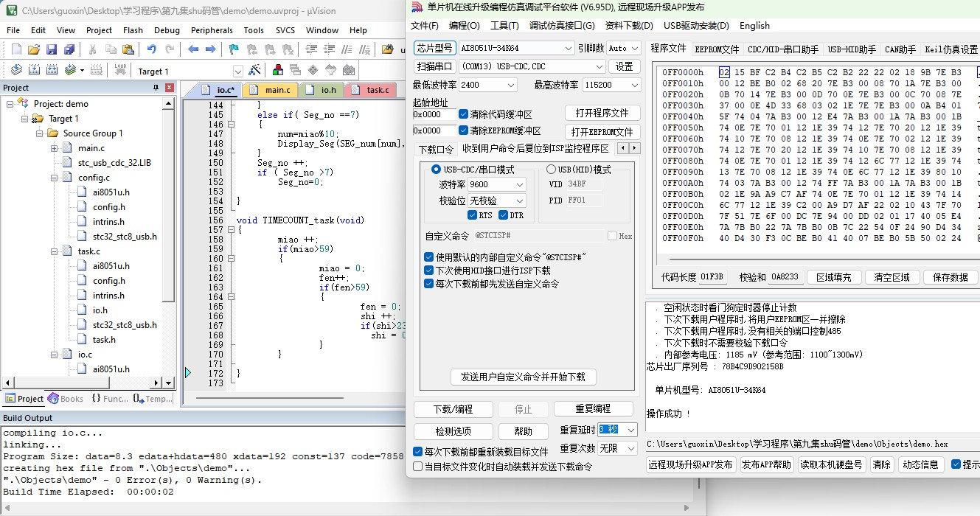Open Manage Project Items colored blocks icon
The width and height of the screenshot is (980, 516).
coord(278,71)
